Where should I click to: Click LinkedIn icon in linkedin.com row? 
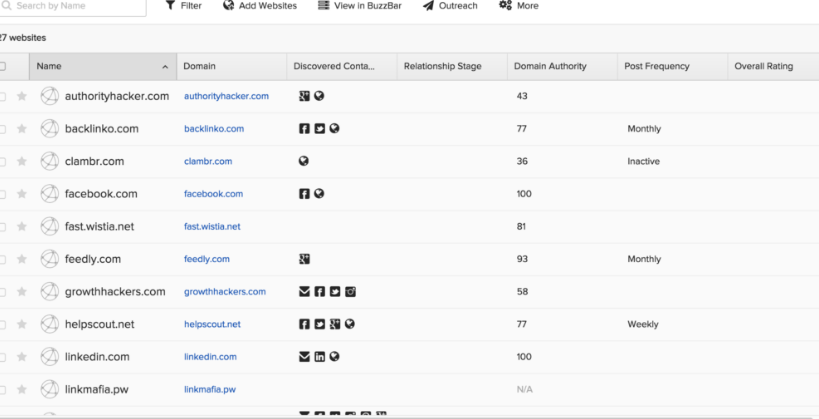(320, 357)
